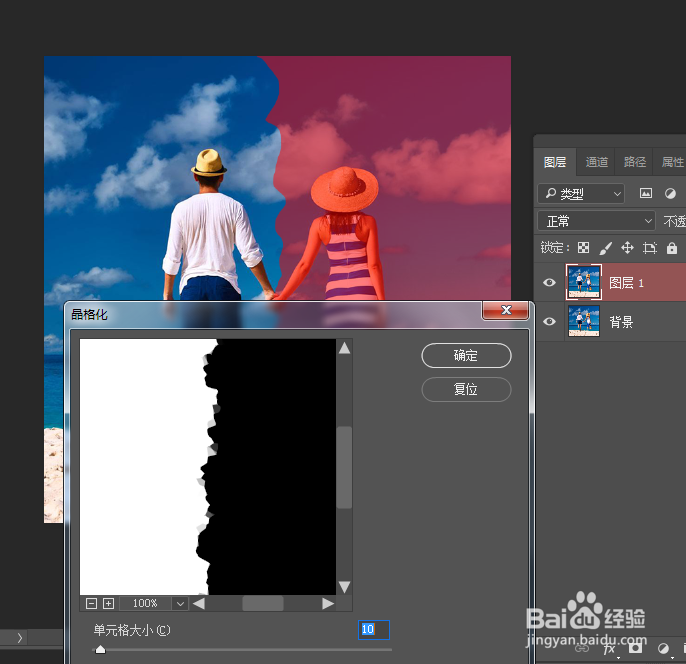Click the preview scroll-right arrow
The image size is (686, 664).
point(328,604)
